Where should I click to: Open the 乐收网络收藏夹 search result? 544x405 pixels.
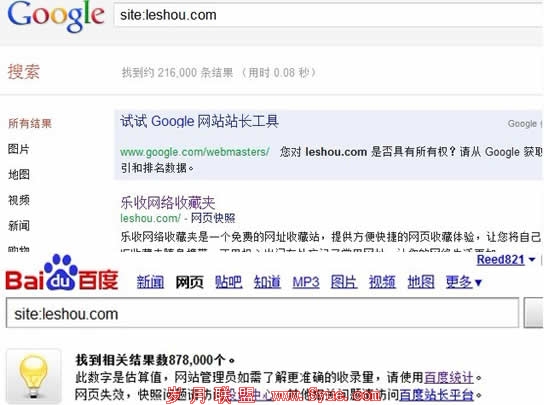click(x=168, y=203)
